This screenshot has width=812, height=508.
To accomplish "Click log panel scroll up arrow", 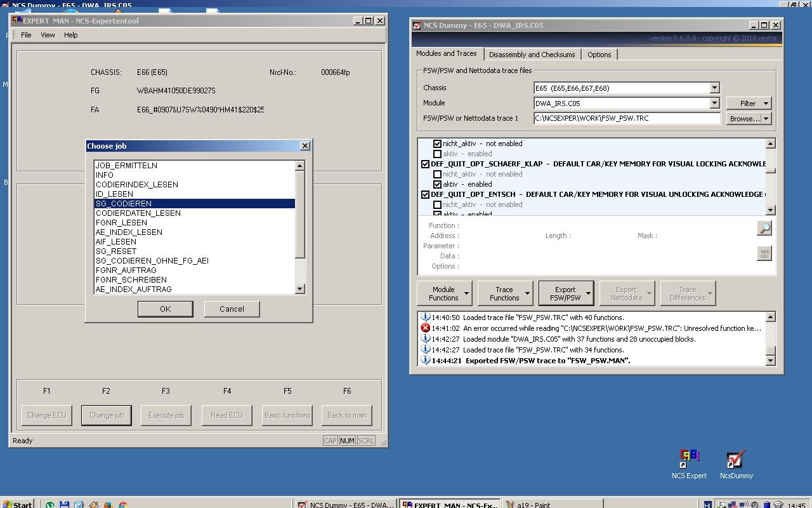I will pos(771,317).
